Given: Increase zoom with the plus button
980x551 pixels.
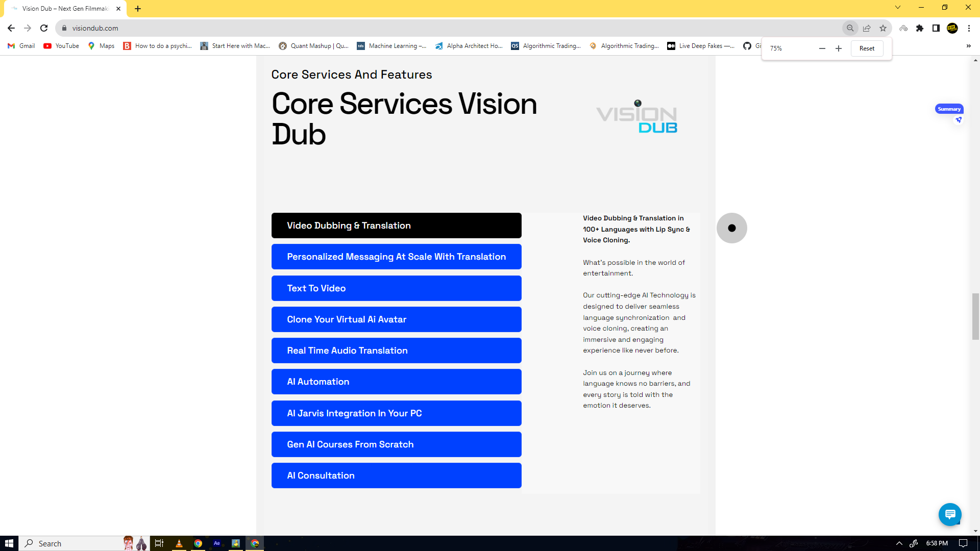Looking at the screenshot, I should 839,48.
